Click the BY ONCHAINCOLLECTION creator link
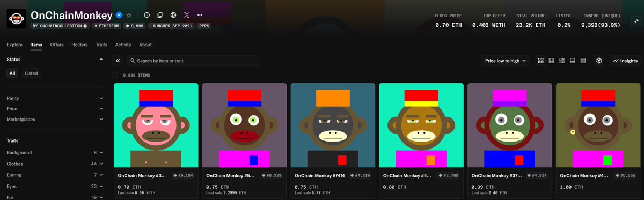This screenshot has width=644, height=200. [x=59, y=25]
